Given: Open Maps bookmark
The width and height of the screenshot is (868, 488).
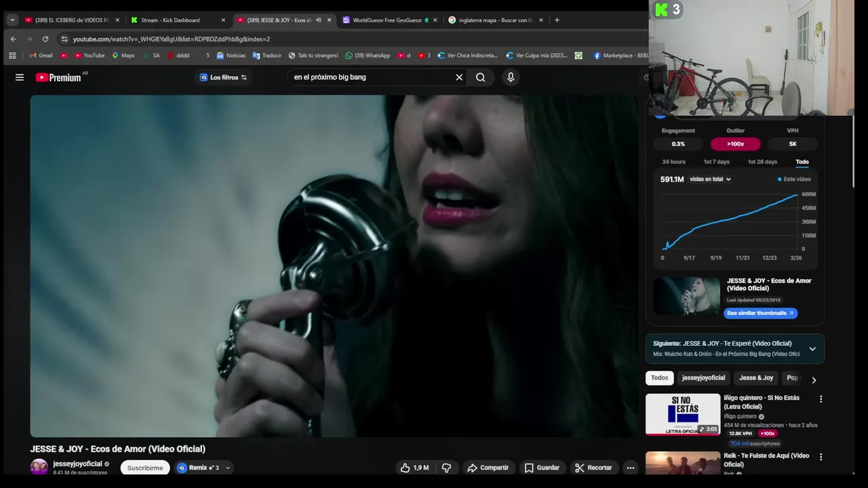Looking at the screenshot, I should click(x=123, y=56).
